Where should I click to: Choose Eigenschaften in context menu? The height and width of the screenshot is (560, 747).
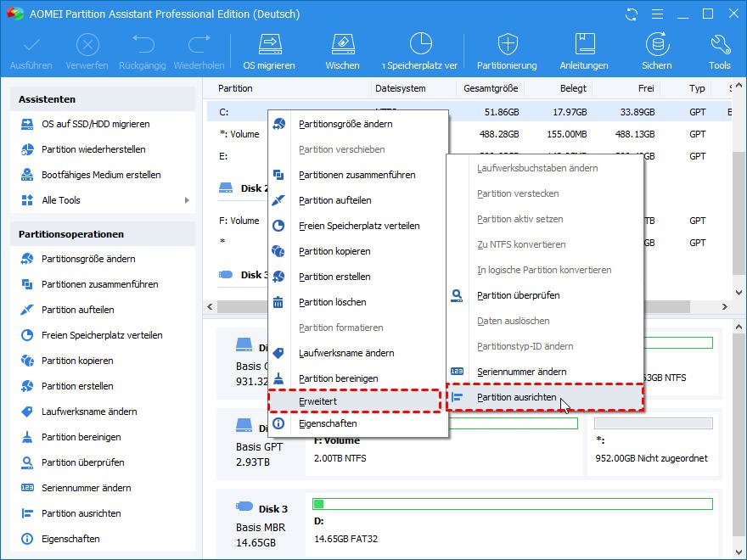(358, 423)
